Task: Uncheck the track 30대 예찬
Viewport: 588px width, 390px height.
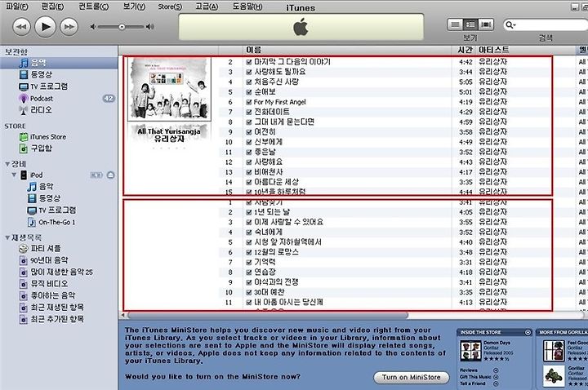Action: [x=249, y=293]
